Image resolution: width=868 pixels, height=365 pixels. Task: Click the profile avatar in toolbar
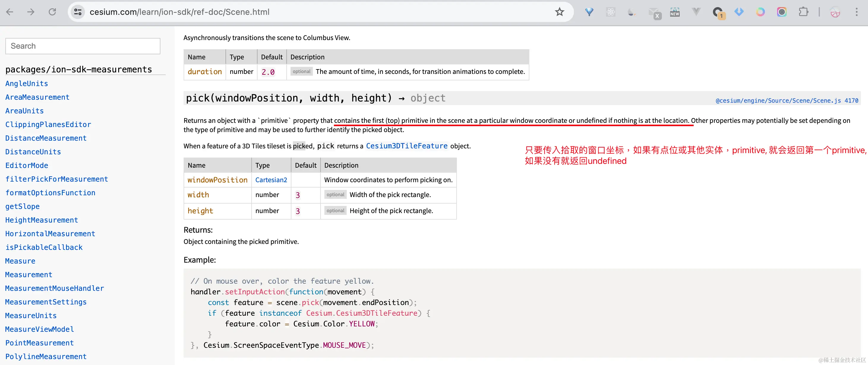(835, 12)
